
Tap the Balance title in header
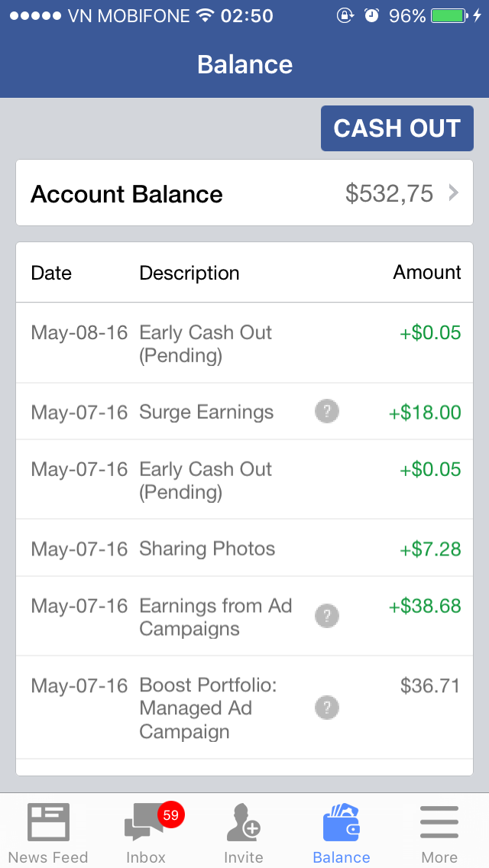click(x=244, y=64)
